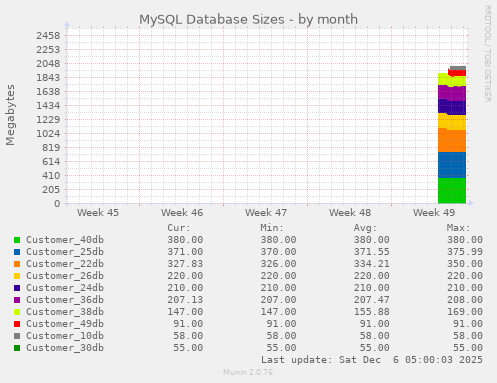Viewport: 497px width, 383px height.
Task: Click the Cur: column header
Action: (x=179, y=228)
